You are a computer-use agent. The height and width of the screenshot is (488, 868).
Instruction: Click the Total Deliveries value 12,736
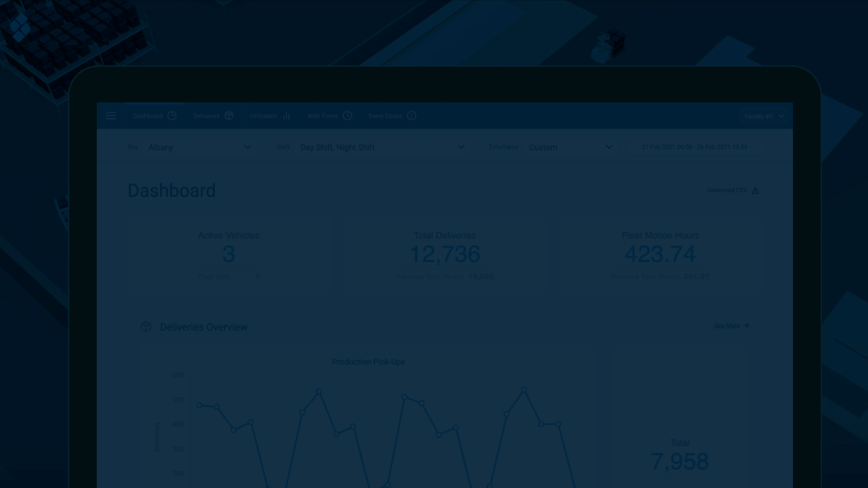click(x=445, y=254)
